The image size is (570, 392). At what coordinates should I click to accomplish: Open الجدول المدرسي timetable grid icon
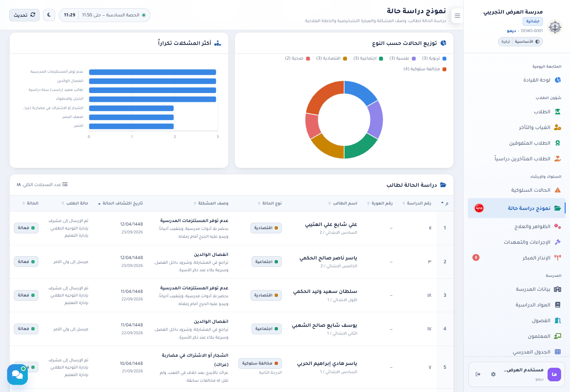click(x=558, y=352)
